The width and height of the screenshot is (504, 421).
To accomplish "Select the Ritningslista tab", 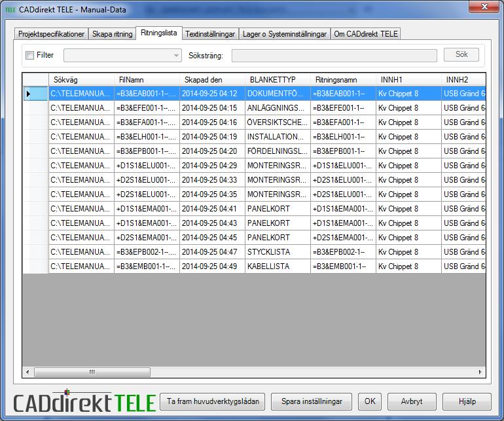I will (159, 33).
